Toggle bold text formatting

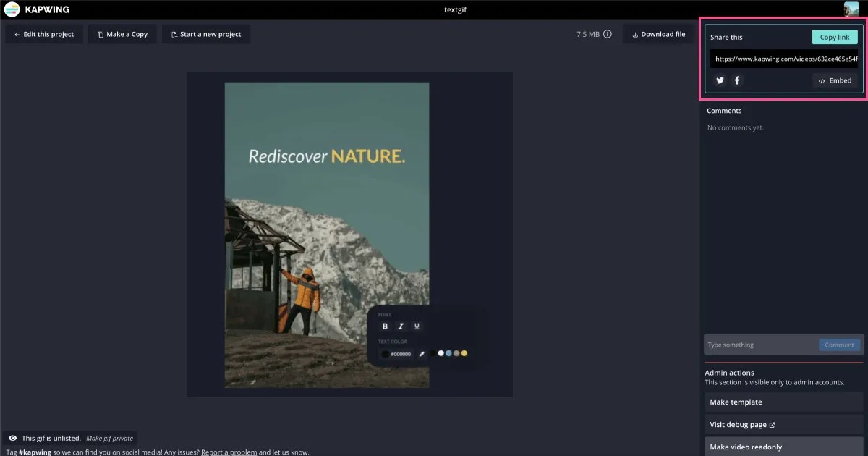click(x=384, y=326)
